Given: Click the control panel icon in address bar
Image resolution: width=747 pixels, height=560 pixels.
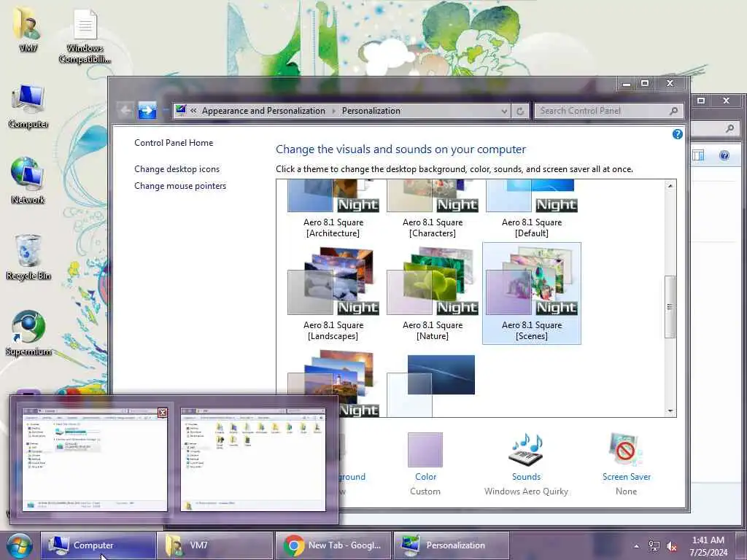Looking at the screenshot, I should pyautogui.click(x=181, y=111).
